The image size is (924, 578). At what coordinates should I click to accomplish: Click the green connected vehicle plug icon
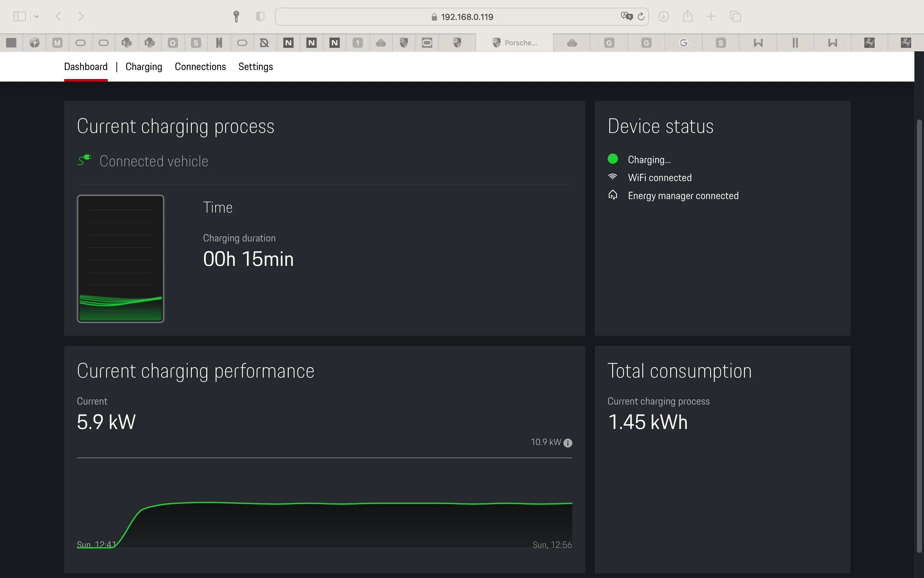(x=84, y=160)
